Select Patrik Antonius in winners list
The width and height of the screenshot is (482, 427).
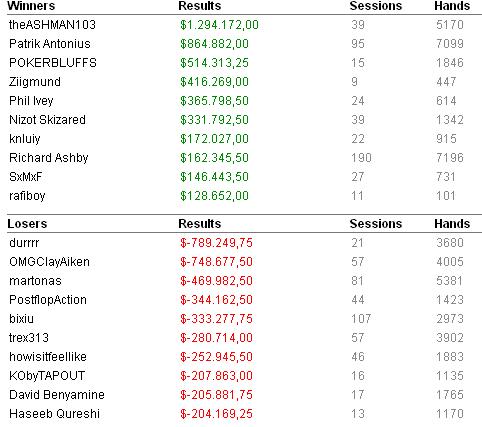tap(50, 44)
